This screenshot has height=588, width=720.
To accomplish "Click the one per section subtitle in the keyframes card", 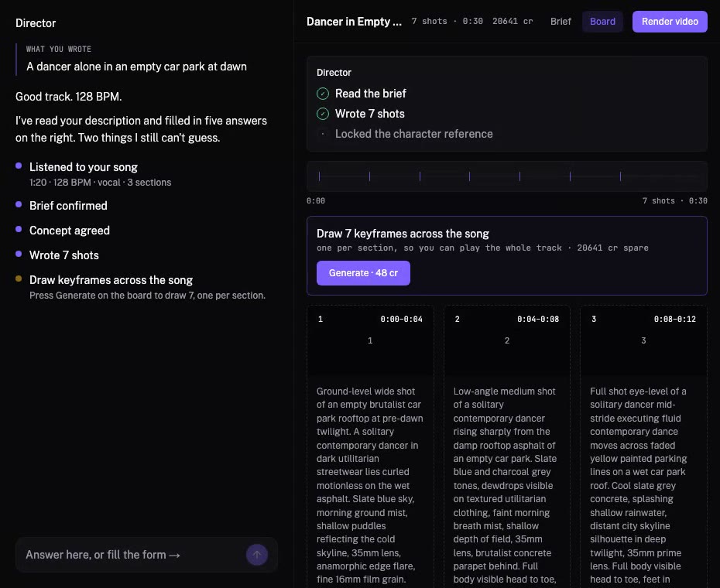I will click(482, 248).
